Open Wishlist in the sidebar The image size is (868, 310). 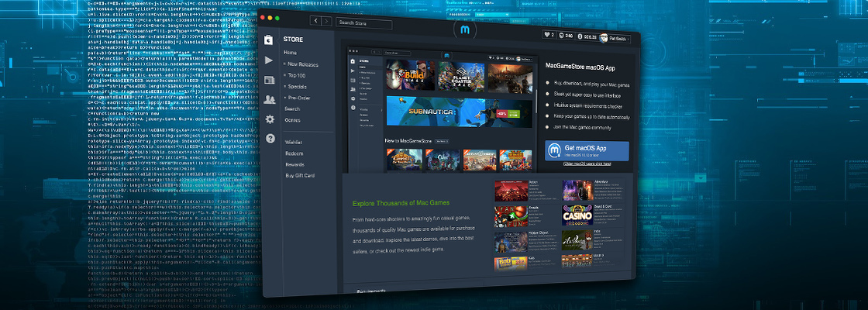(x=294, y=143)
